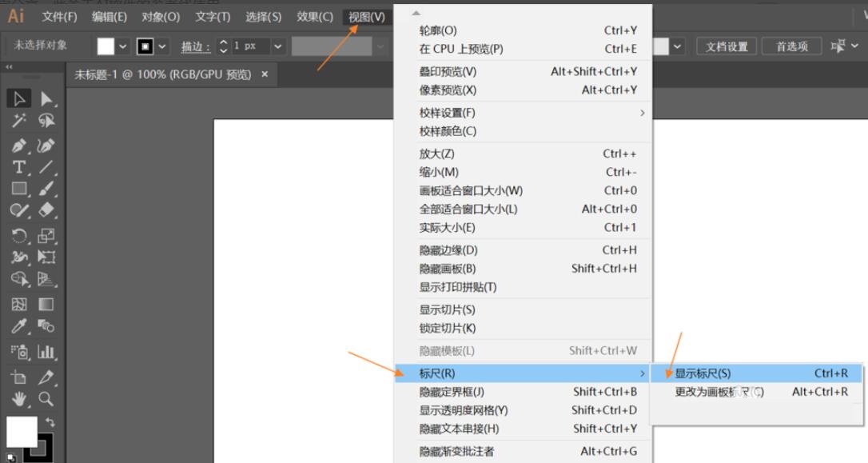Open the fill color dropdown arrow

click(123, 46)
